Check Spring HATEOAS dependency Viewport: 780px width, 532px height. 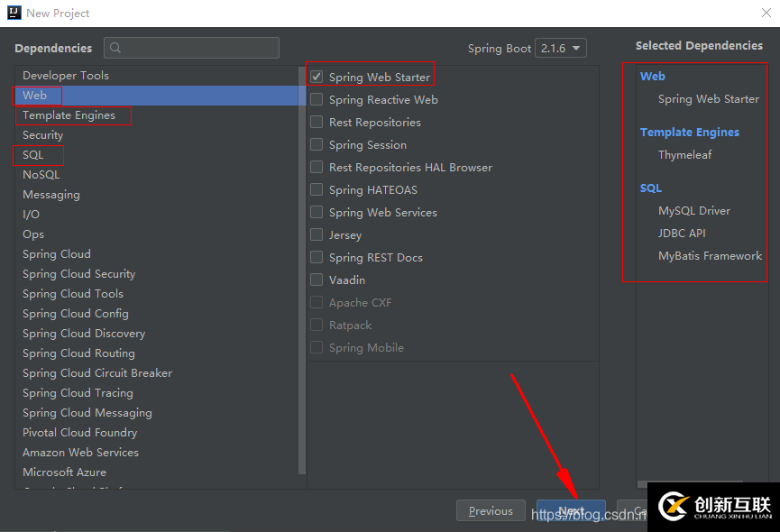coord(317,189)
